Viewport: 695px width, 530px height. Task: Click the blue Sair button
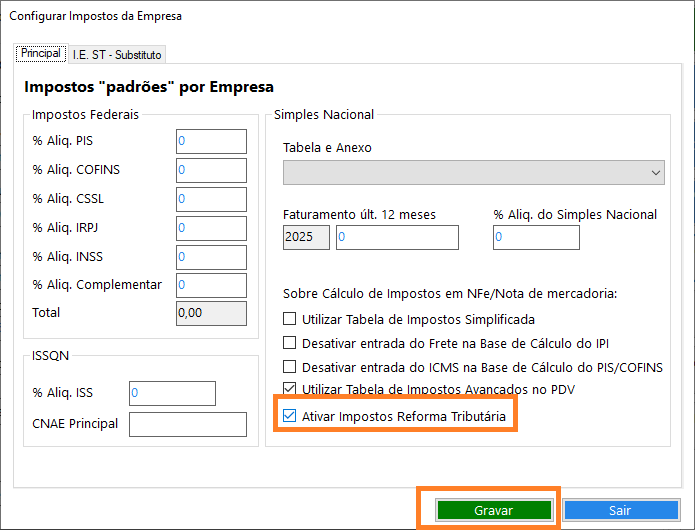pos(620,510)
